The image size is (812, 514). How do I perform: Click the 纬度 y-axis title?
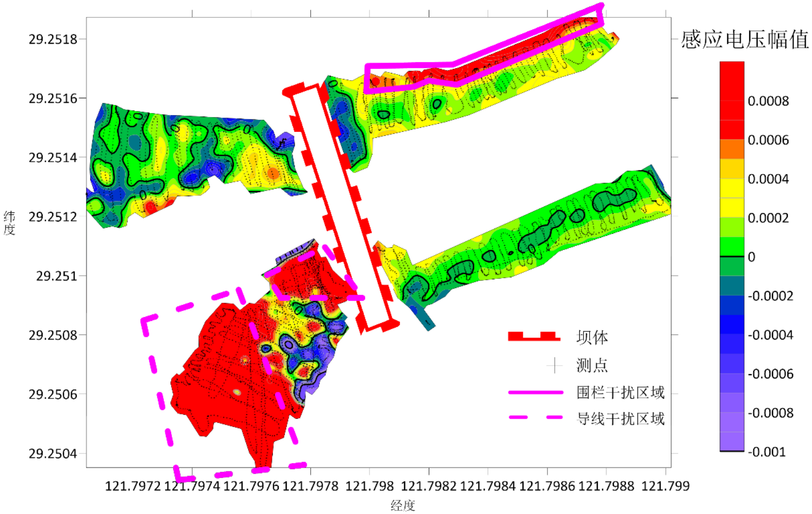click(x=9, y=223)
